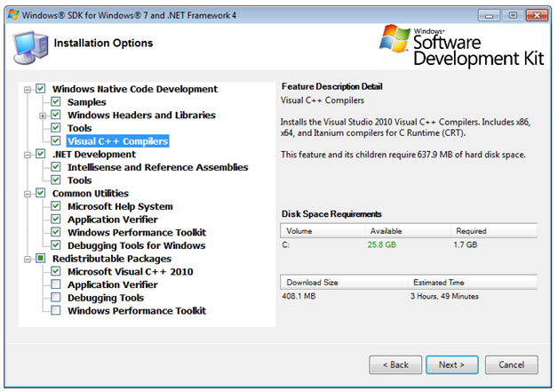Image resolution: width=558 pixels, height=392 pixels.
Task: Collapse the Common Utilities node
Action: (x=28, y=194)
